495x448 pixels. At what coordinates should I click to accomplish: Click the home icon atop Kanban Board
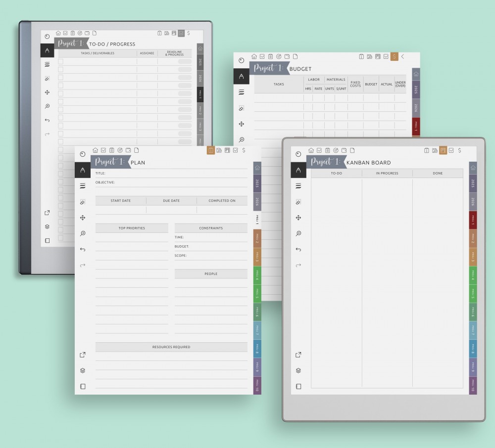(x=311, y=150)
